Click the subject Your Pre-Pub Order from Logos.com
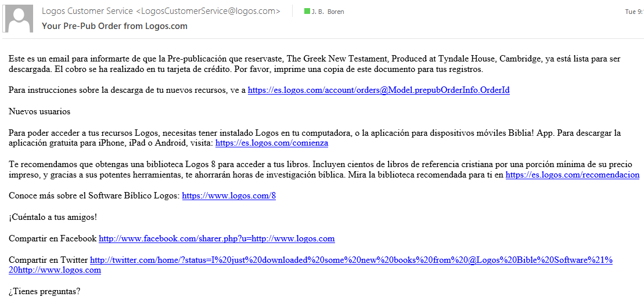The height and width of the screenshot is (304, 644). tap(114, 26)
